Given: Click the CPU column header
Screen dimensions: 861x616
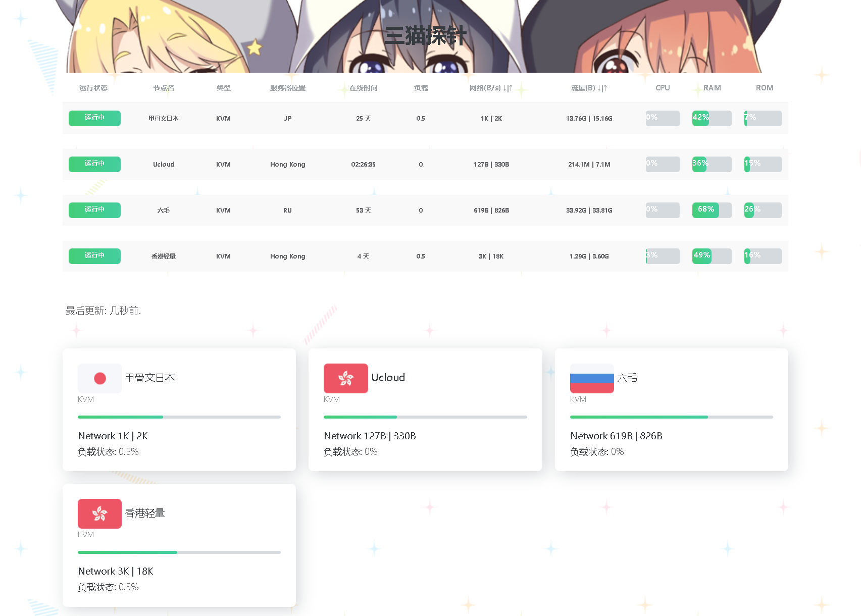Looking at the screenshot, I should tap(663, 88).
